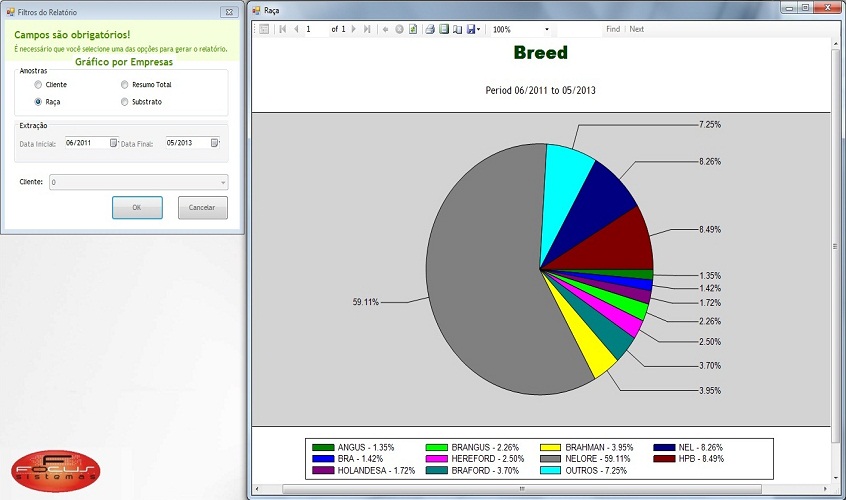846x500 pixels.
Task: Click the 'Breed' report title
Action: tap(541, 53)
